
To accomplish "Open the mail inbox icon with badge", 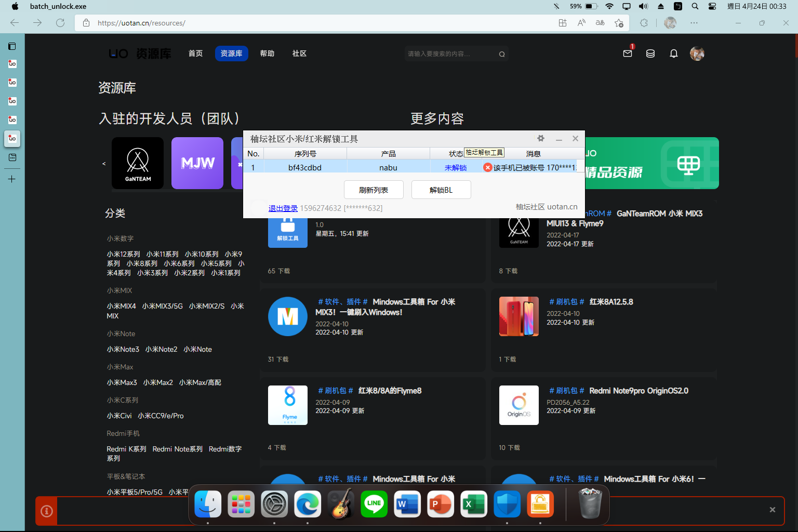I will (x=628, y=53).
